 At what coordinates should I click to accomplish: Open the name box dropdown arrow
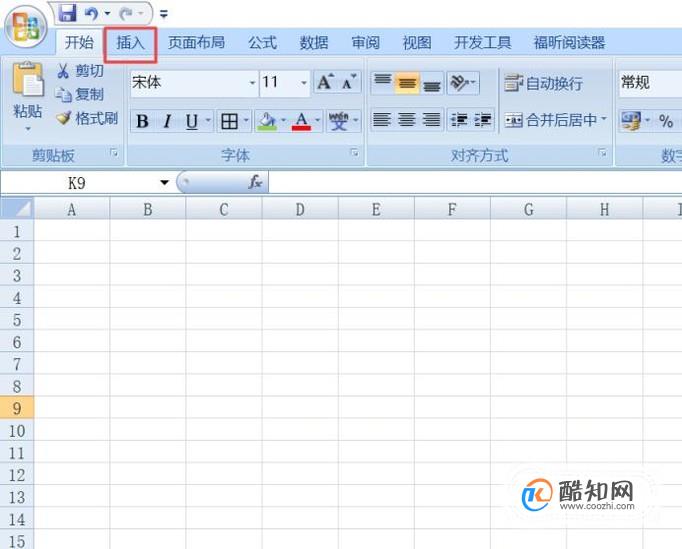[164, 183]
